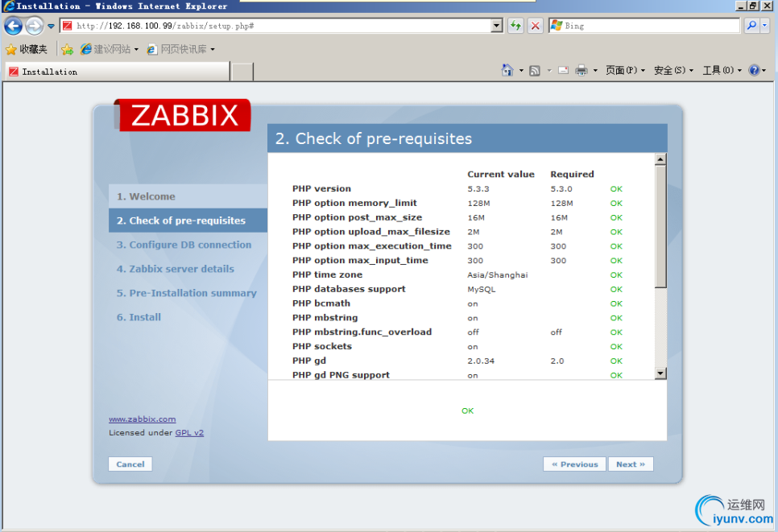778x532 pixels.
Task: Expand the address bar URL dropdown
Action: tap(497, 26)
